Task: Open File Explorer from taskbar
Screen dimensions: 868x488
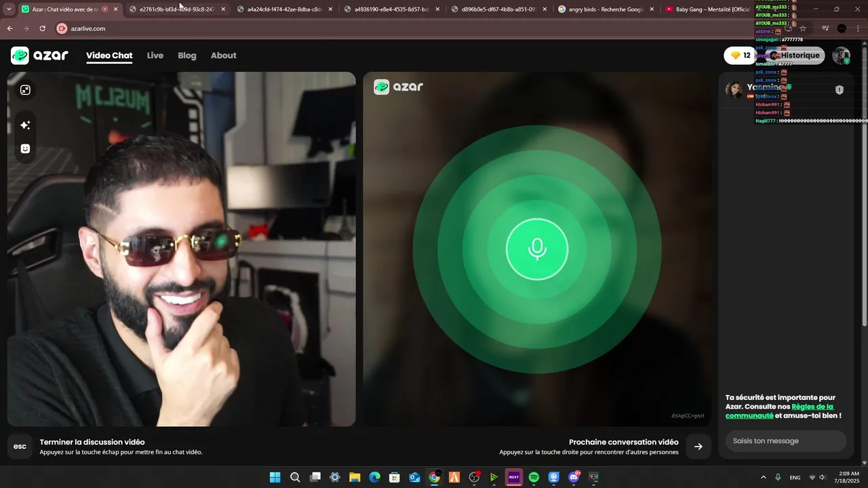Action: (x=355, y=477)
